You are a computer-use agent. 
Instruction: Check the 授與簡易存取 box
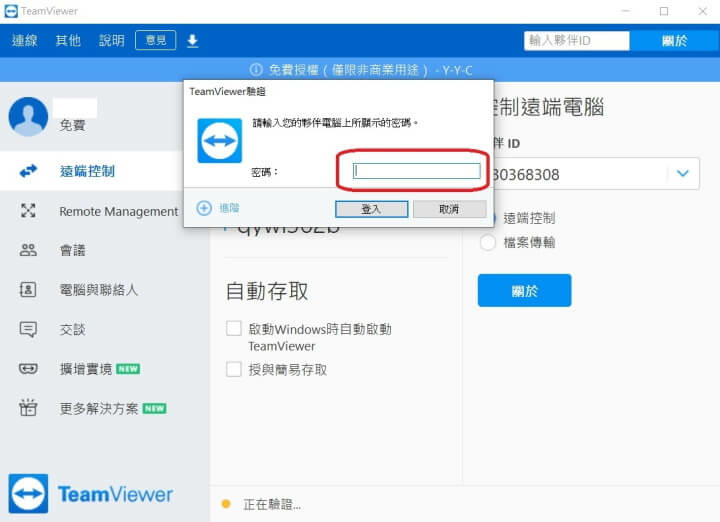click(234, 369)
